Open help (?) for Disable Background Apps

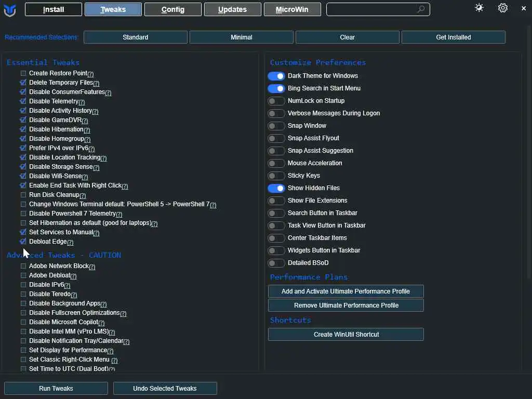click(x=103, y=304)
